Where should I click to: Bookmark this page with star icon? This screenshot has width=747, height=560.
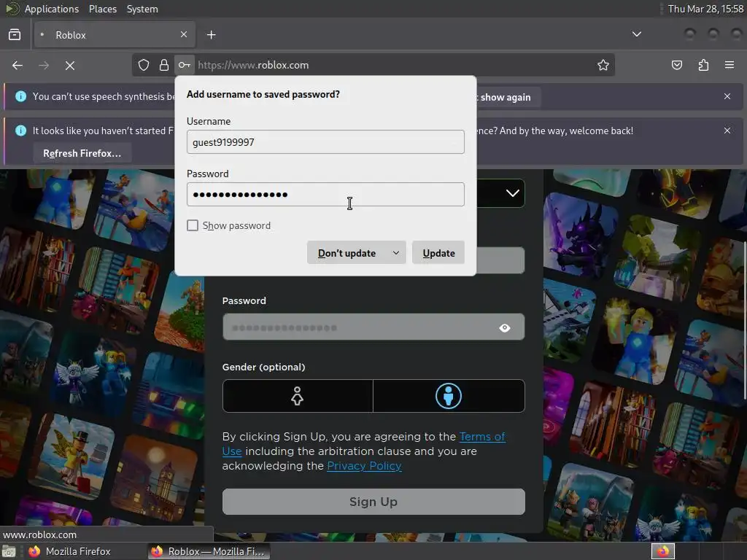click(x=603, y=65)
